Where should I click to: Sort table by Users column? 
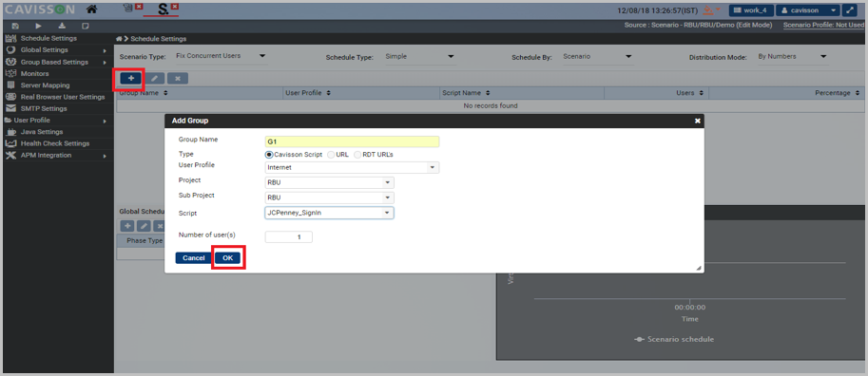click(x=701, y=93)
